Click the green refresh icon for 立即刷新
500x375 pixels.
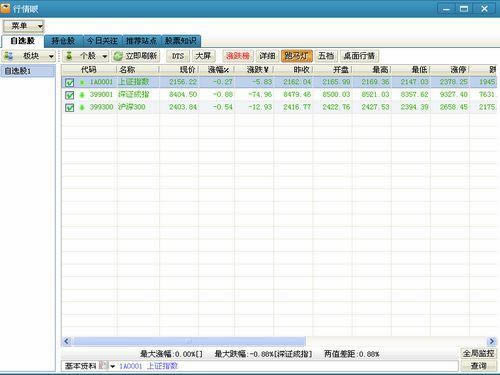[x=118, y=56]
